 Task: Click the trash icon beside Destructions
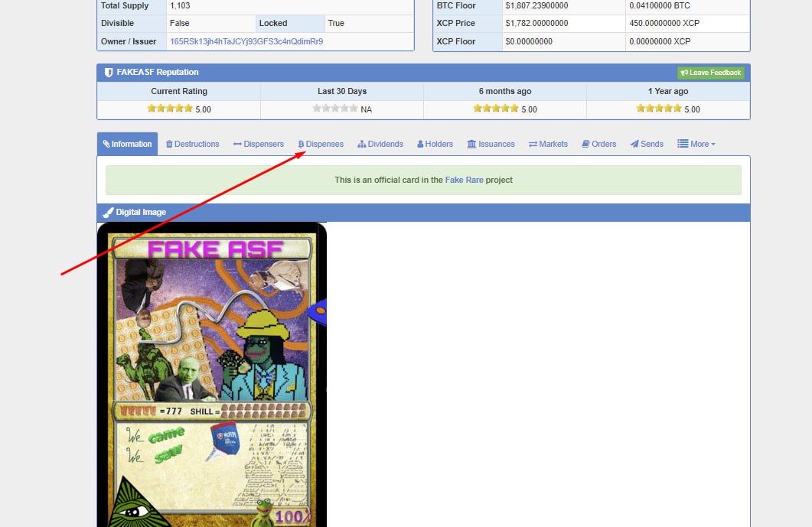coord(169,144)
